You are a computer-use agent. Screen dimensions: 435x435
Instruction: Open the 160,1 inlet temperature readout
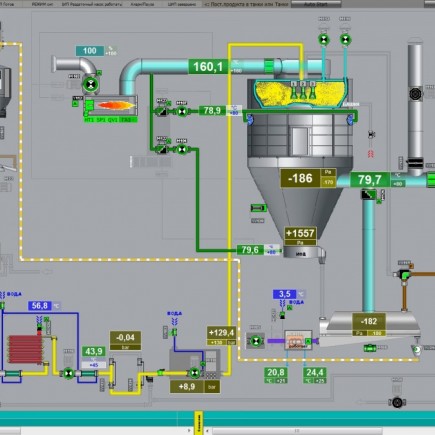pos(208,67)
